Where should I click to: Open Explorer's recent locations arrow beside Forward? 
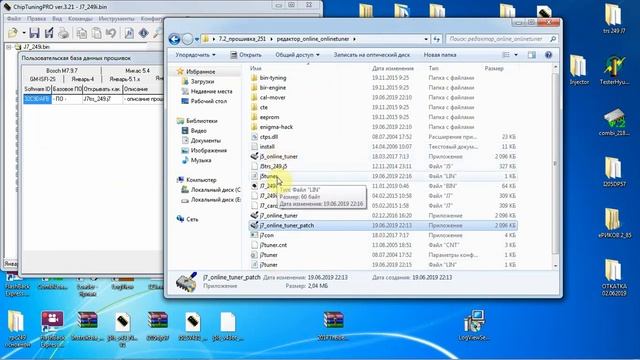197,40
